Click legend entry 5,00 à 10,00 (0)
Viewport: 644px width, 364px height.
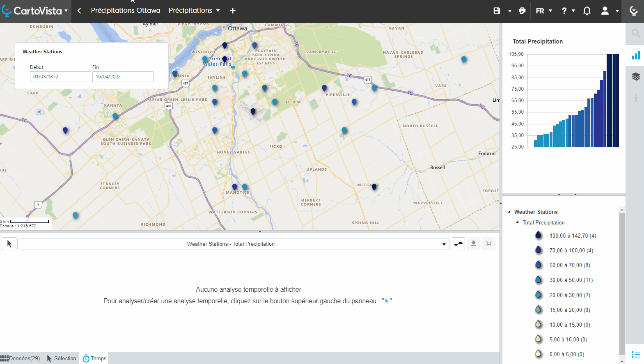[568, 340]
